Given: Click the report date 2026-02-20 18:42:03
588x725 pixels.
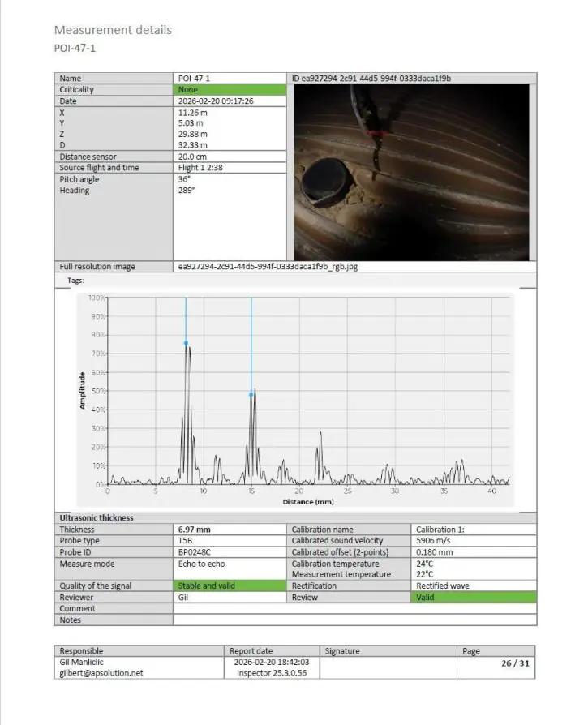Looking at the screenshot, I should [x=272, y=662].
